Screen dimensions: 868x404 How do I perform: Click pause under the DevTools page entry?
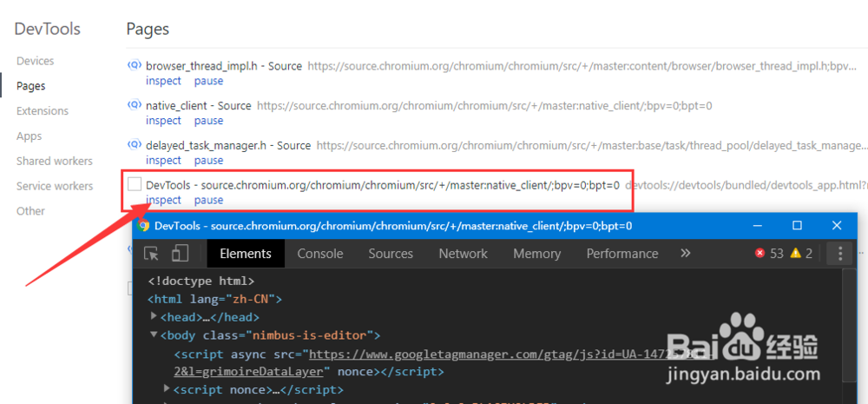point(208,200)
